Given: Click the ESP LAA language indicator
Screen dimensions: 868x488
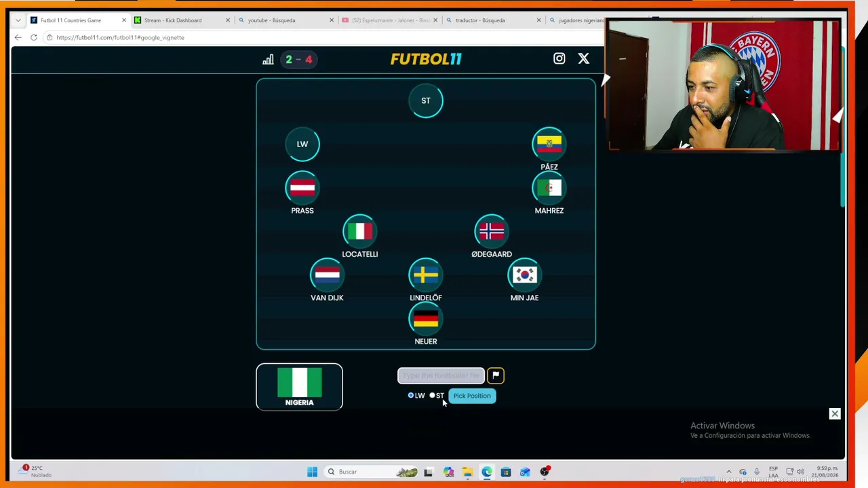Looking at the screenshot, I should click(774, 472).
